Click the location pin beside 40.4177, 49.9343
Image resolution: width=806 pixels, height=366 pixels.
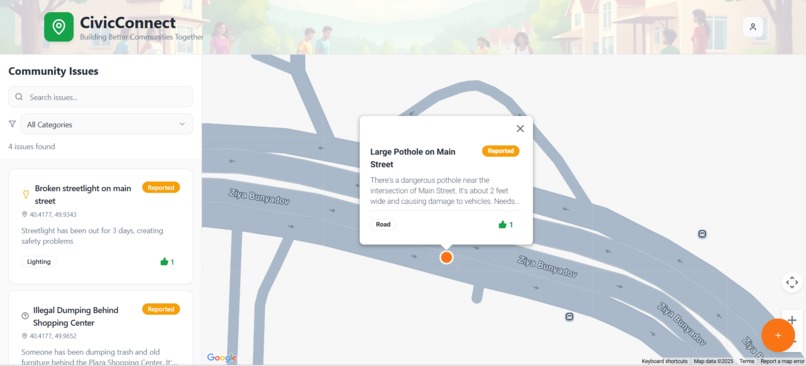24,214
